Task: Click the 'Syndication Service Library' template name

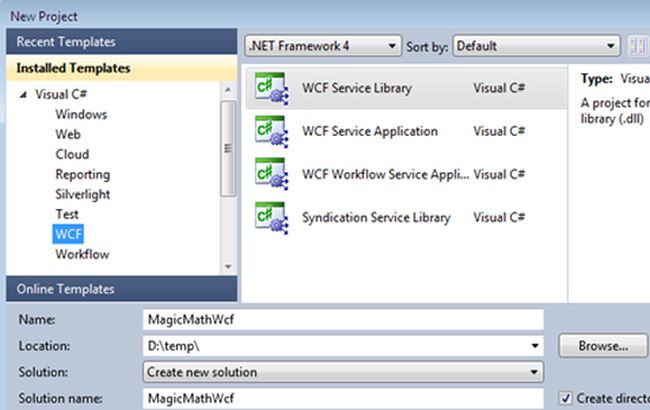Action: point(376,218)
